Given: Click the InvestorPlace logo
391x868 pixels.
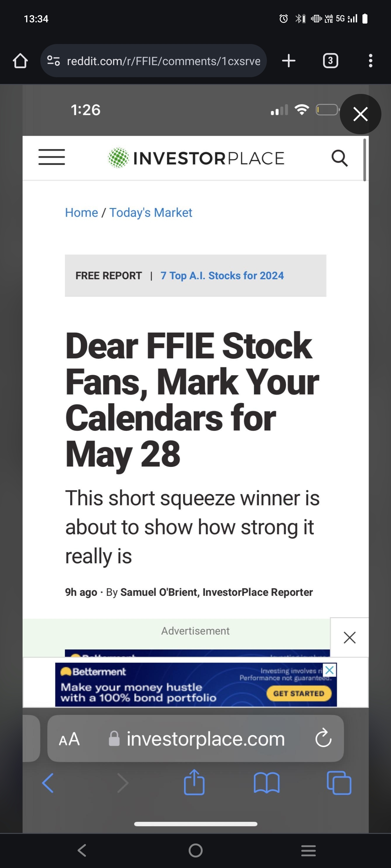Looking at the screenshot, I should (x=196, y=158).
